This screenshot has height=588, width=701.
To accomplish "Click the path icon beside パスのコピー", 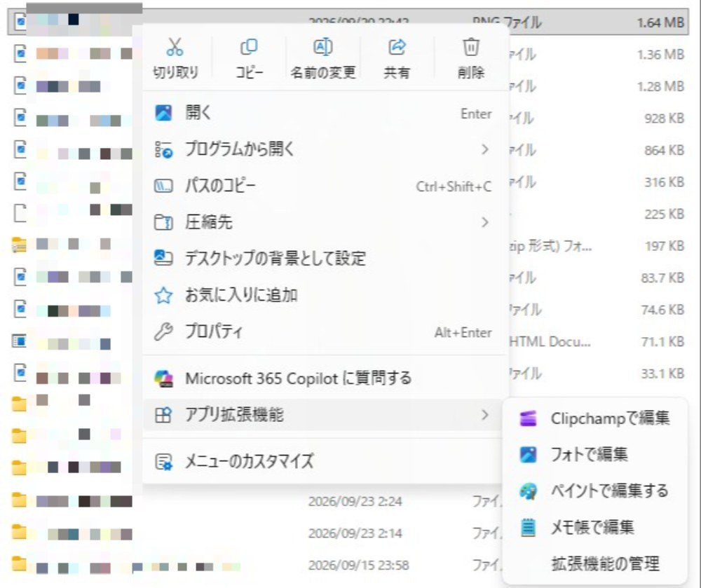I will tap(163, 186).
